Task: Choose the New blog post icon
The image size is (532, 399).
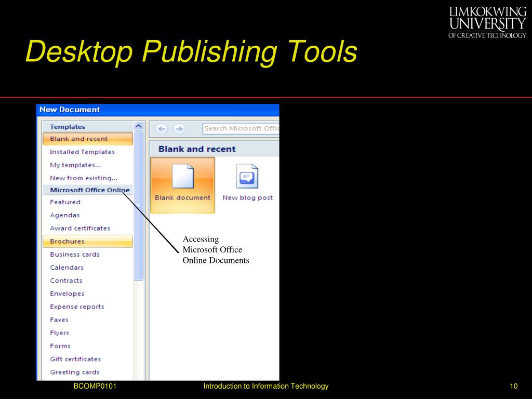Action: (x=247, y=183)
